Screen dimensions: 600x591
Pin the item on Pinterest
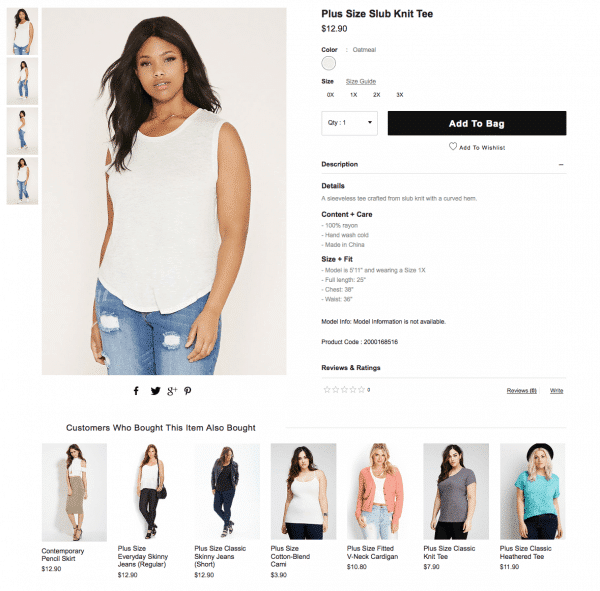pyautogui.click(x=188, y=391)
